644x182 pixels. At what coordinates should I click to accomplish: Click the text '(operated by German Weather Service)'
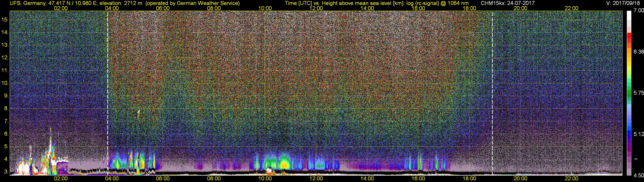click(193, 3)
